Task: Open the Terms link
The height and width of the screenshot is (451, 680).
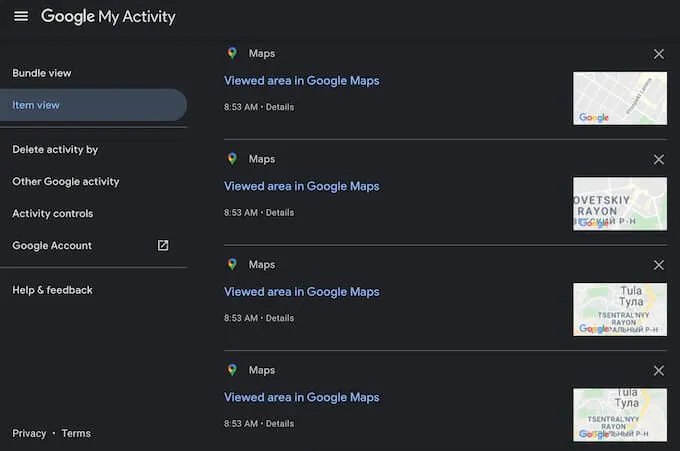Action: tap(76, 433)
